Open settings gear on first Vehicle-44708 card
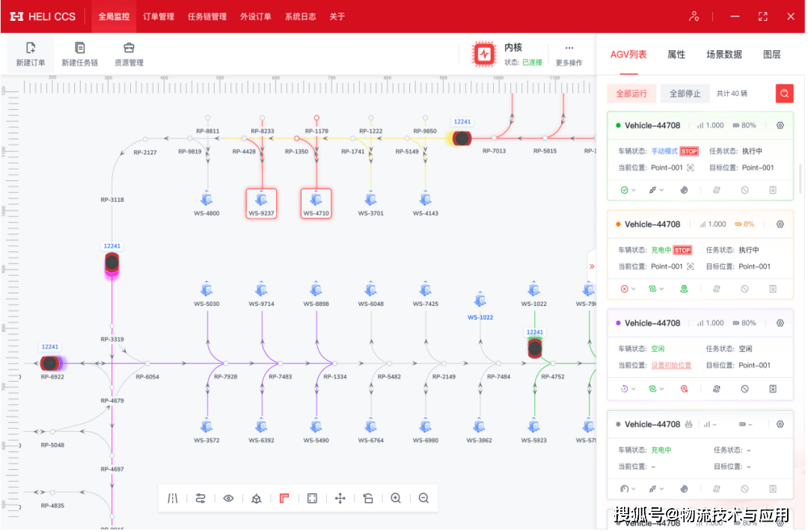Screen dimensions: 808x532 click(x=778, y=125)
